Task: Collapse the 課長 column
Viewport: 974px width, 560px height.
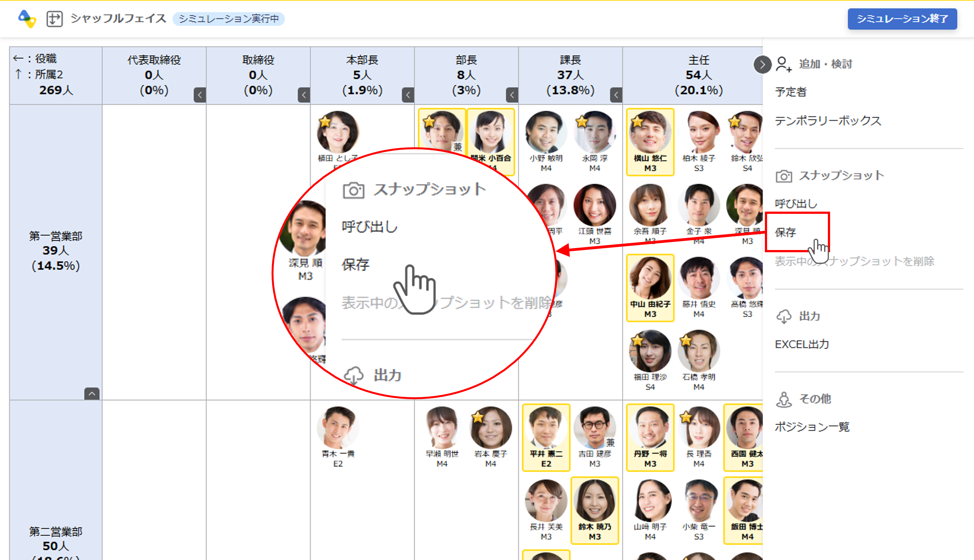Action: (616, 94)
